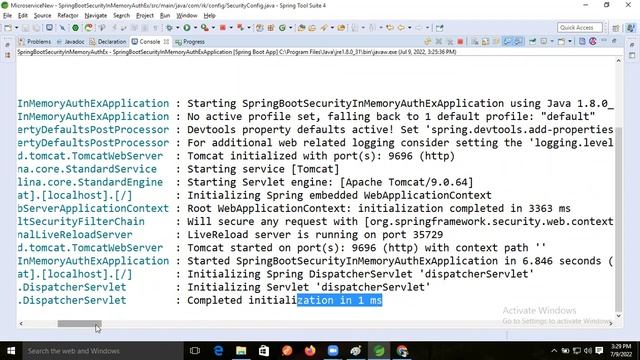Click the Pin Editor toolbar icon

tap(440, 28)
